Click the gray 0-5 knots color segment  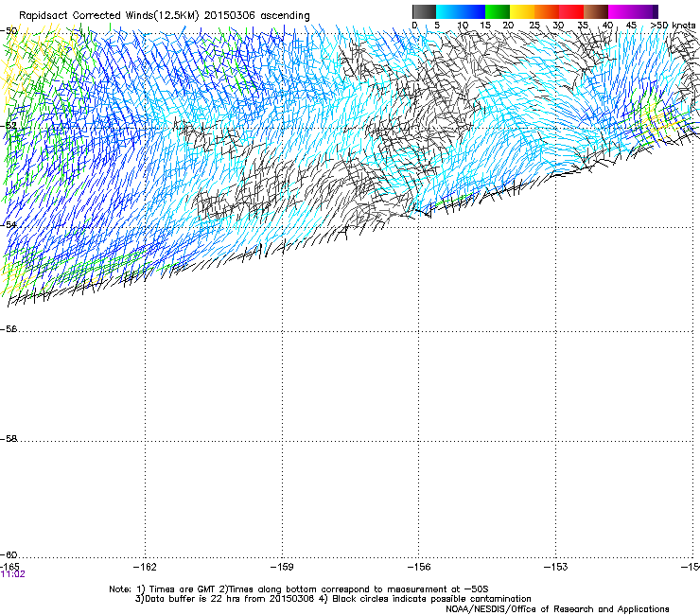click(424, 11)
